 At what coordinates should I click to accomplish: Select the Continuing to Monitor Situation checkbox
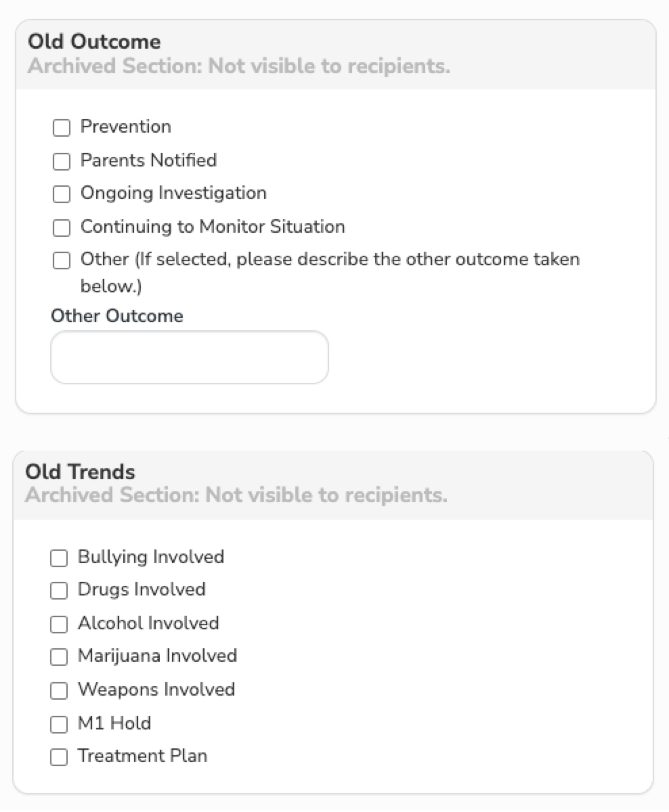62,227
